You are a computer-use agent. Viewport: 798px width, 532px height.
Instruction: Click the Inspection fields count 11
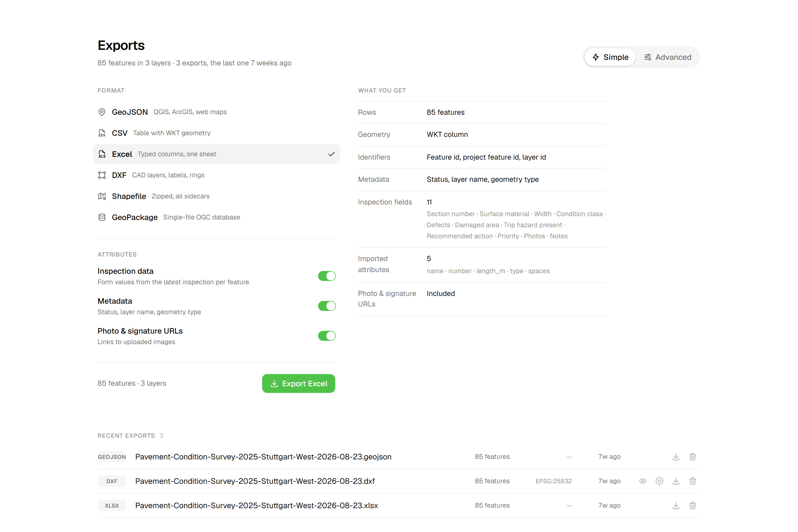coord(429,202)
